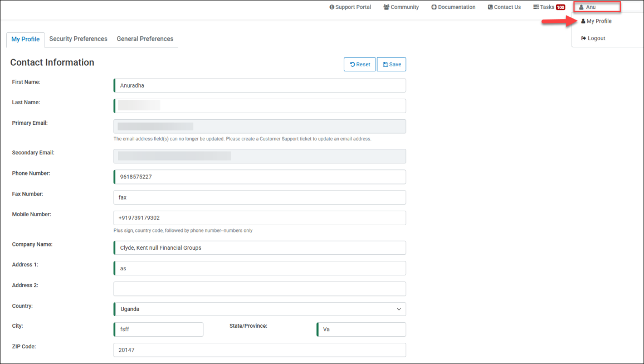
Task: Focus the empty Address 2 field
Action: 259,289
